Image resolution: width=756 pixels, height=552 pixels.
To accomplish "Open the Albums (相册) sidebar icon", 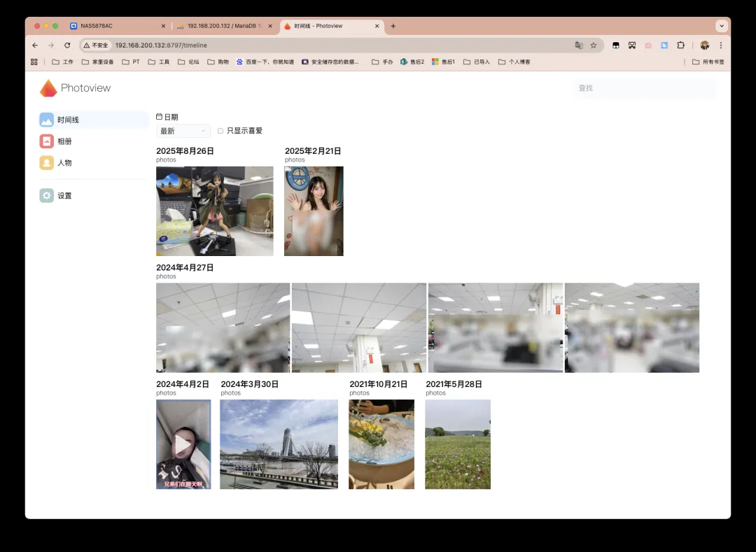I will [x=47, y=141].
